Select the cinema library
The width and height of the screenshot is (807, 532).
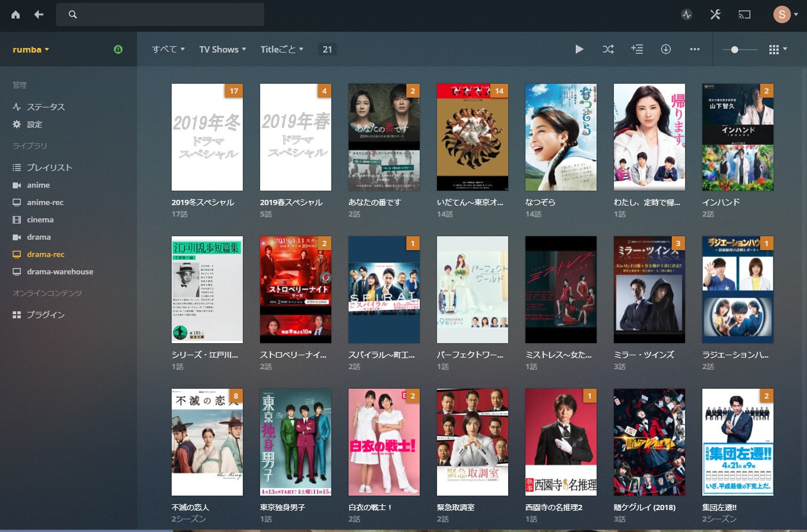(x=40, y=220)
